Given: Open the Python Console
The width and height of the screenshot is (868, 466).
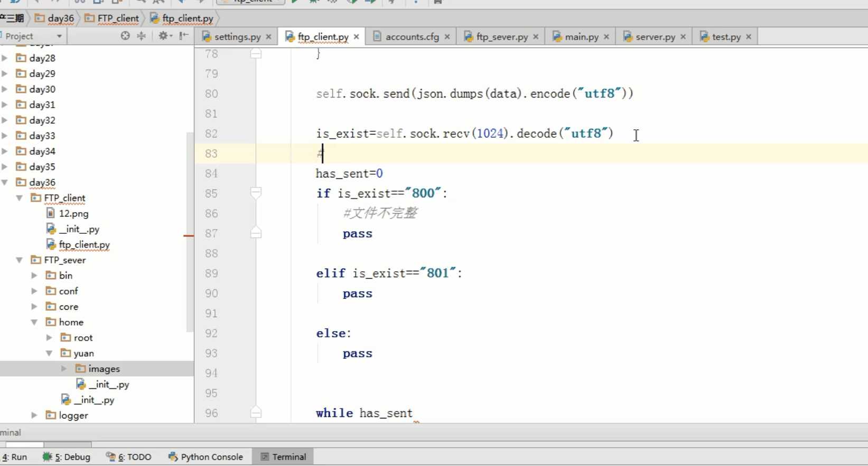Looking at the screenshot, I should point(206,457).
